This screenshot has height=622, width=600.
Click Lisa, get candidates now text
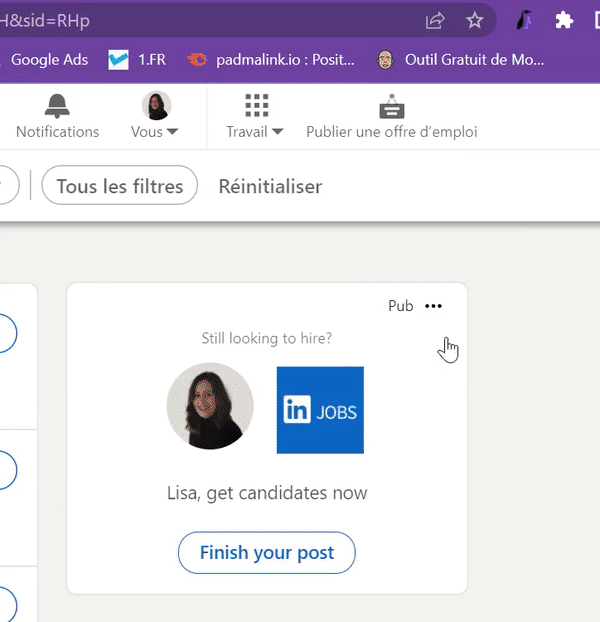pyautogui.click(x=267, y=493)
